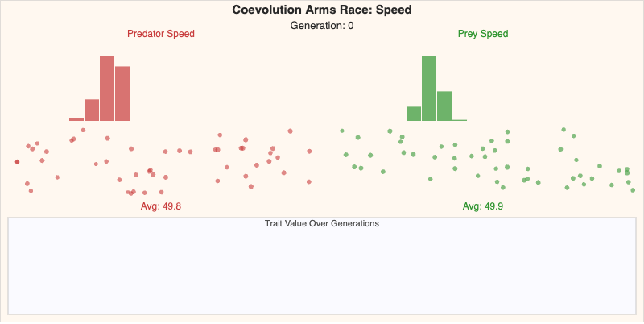
Task: Click the "Coevolution Arms Race: Speed" title
Action: (x=322, y=10)
